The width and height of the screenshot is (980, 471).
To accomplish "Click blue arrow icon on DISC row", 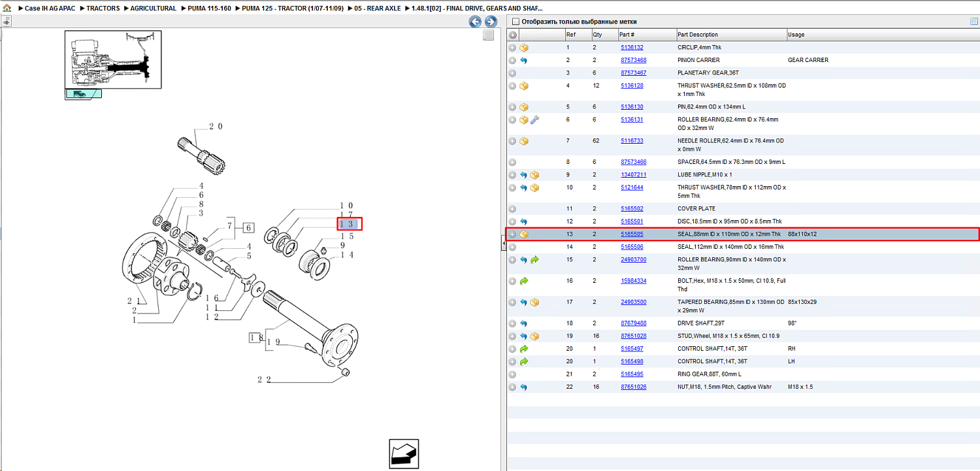I will [x=524, y=222].
